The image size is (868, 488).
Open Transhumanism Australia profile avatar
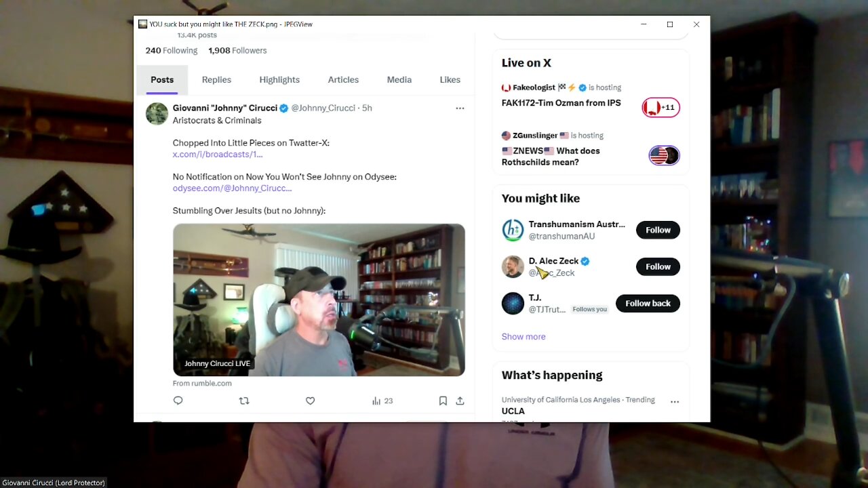[x=513, y=230]
